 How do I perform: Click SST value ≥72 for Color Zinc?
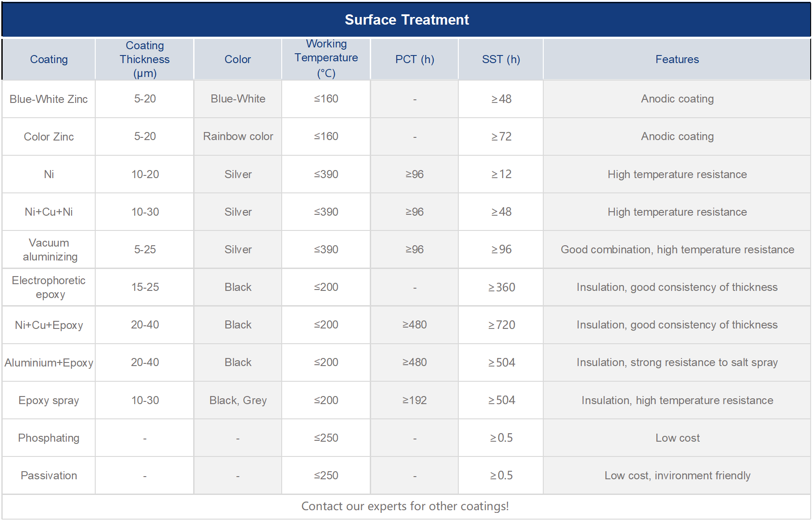click(501, 136)
